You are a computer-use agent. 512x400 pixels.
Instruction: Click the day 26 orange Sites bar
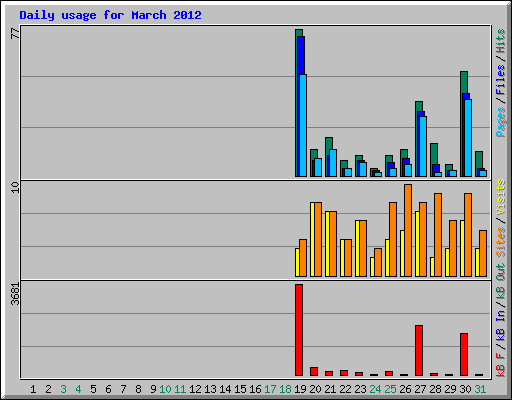pyautogui.click(x=408, y=230)
